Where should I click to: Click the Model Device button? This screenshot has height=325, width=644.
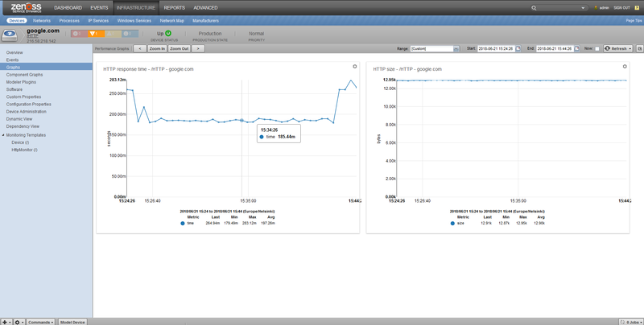coord(72,322)
